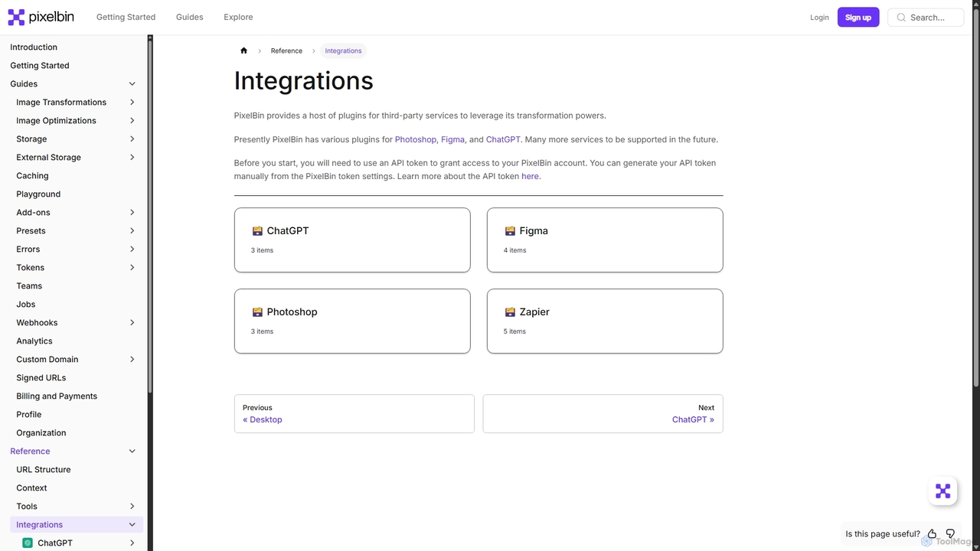Follow the ChatGPT link in paragraph
This screenshot has height=551, width=980.
click(x=503, y=139)
